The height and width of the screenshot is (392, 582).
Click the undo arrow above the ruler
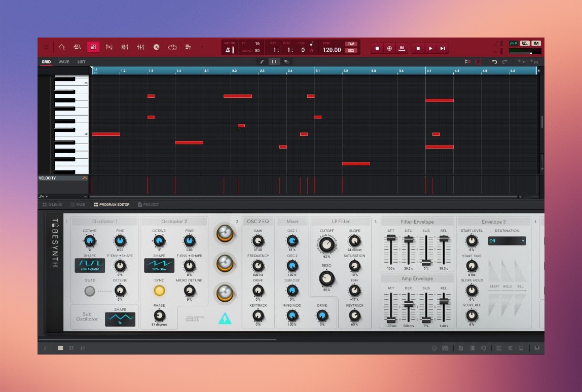pyautogui.click(x=494, y=61)
